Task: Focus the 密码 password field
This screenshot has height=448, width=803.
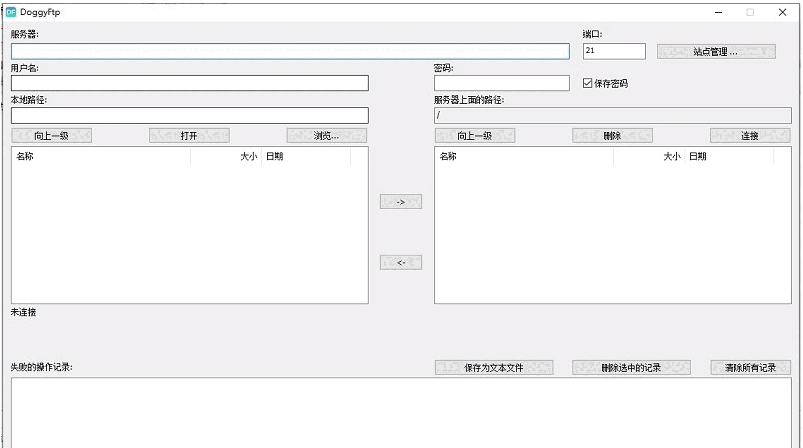Action: pyautogui.click(x=501, y=83)
